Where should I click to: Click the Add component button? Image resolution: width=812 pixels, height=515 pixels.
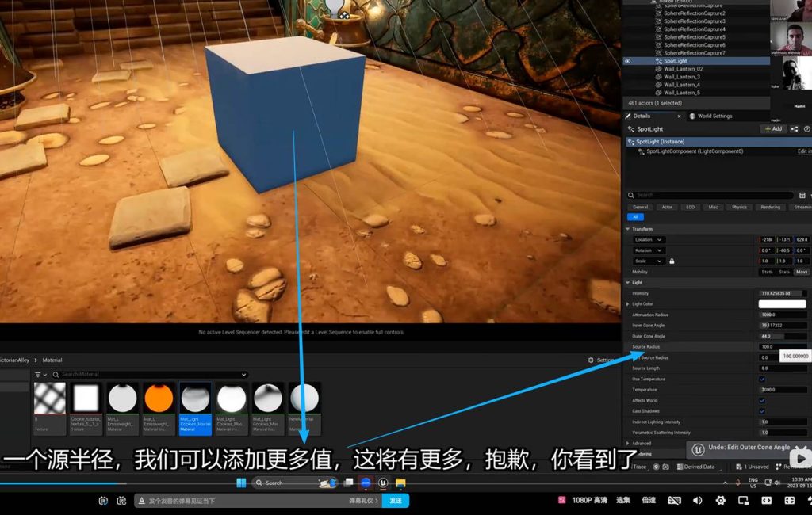click(x=773, y=128)
